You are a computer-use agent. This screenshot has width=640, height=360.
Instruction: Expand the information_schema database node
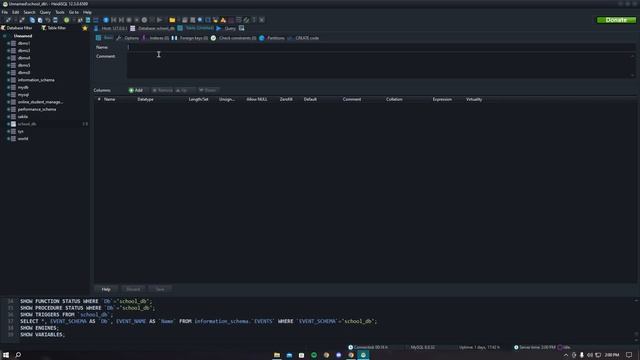tap(8, 80)
